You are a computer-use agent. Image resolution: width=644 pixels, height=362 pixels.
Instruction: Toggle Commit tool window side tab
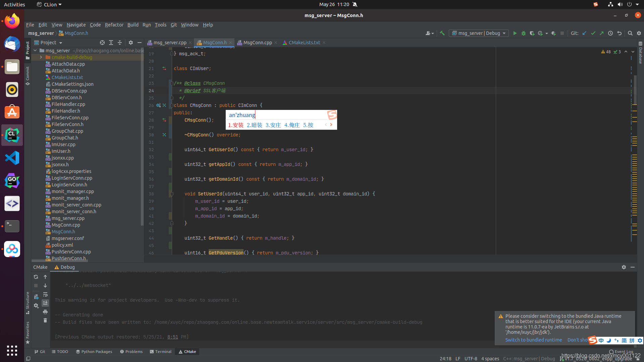click(x=28, y=76)
